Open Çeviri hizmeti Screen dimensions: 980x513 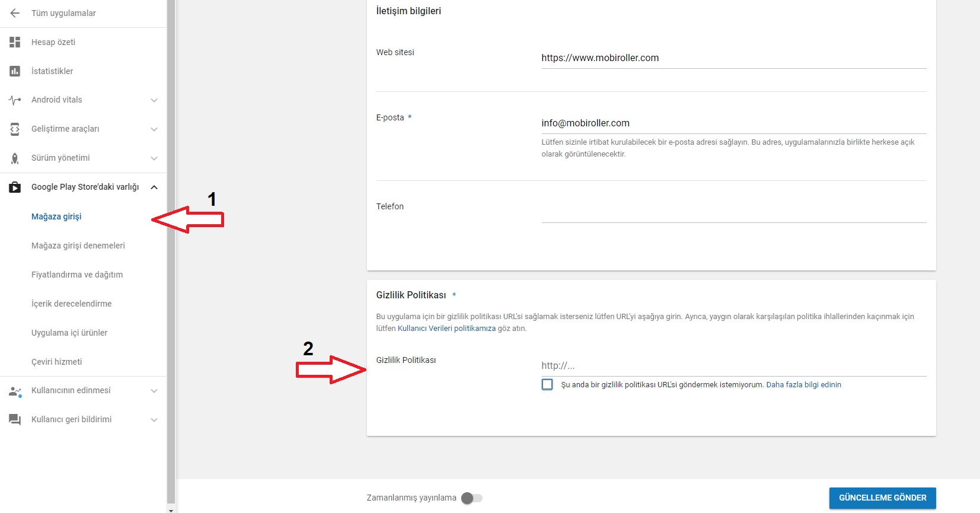pos(57,362)
